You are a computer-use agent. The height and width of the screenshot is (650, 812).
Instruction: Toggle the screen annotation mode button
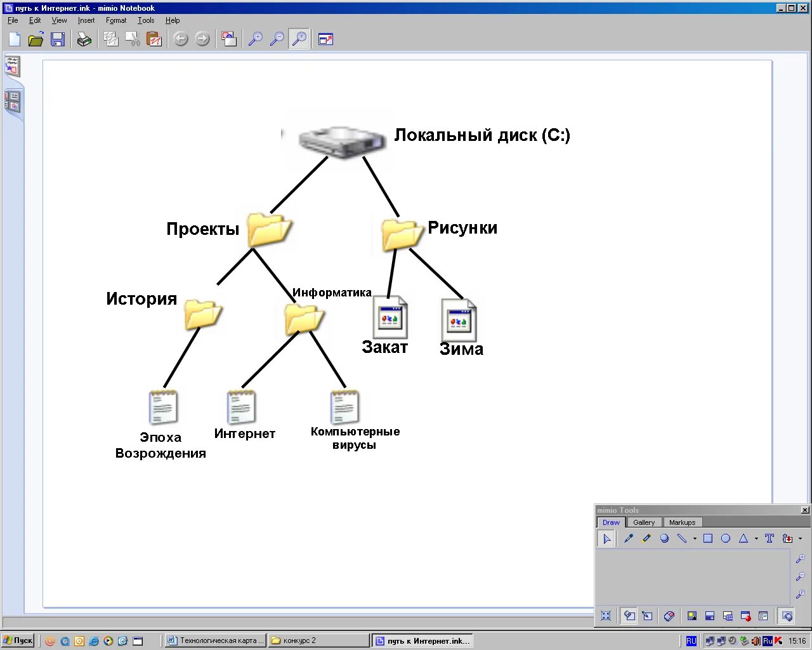(629, 616)
